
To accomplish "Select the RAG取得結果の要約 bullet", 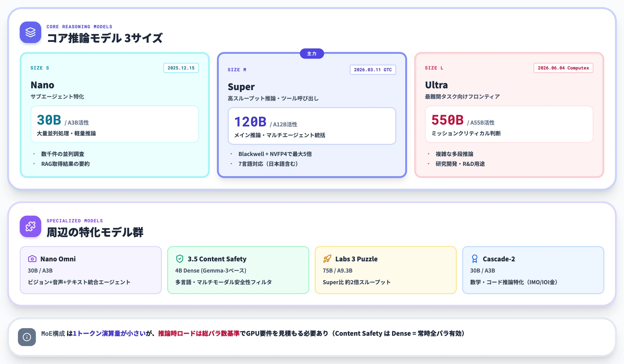I will pyautogui.click(x=65, y=164).
